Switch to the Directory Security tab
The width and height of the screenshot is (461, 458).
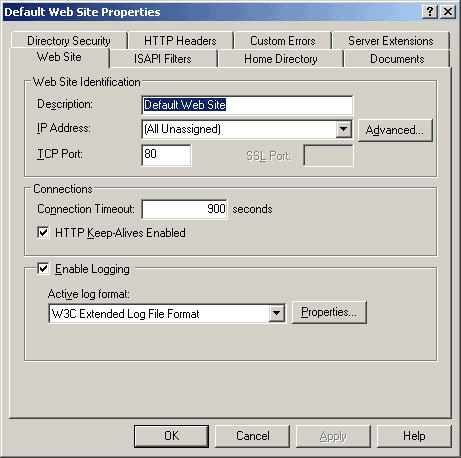[x=69, y=41]
